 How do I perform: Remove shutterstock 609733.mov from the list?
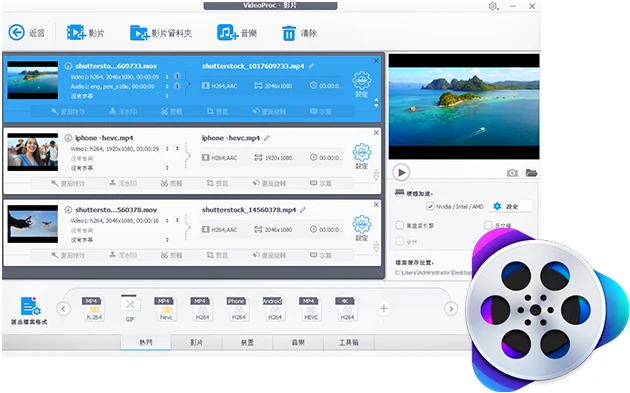coord(376,61)
